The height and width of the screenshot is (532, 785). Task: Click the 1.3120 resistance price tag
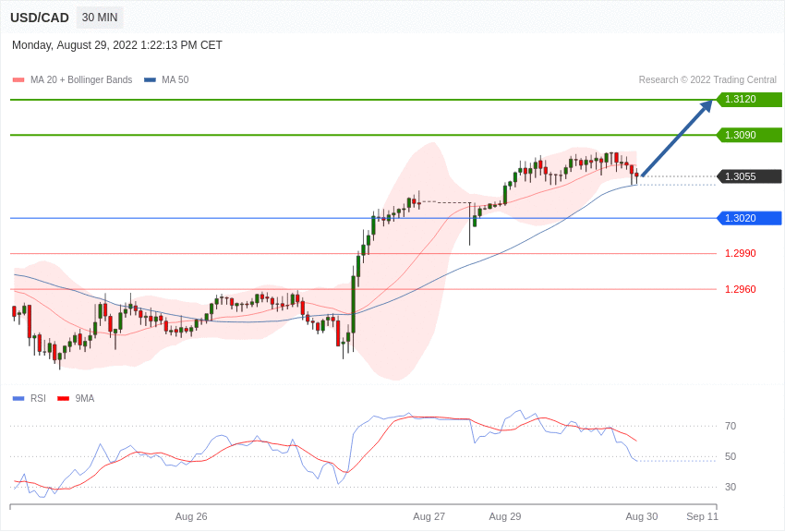coord(750,99)
